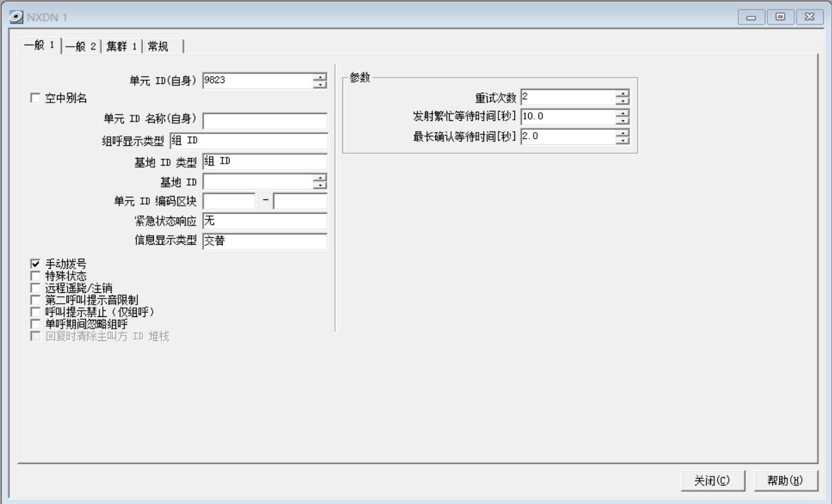Image resolution: width=832 pixels, height=504 pixels.
Task: Click the 单元 ID 名称(自身) input field
Action: coord(265,121)
